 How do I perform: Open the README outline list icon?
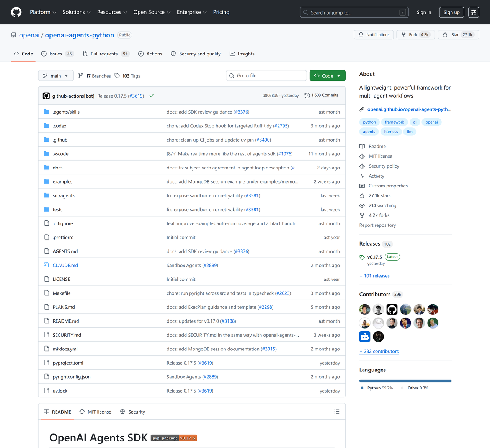pyautogui.click(x=337, y=412)
